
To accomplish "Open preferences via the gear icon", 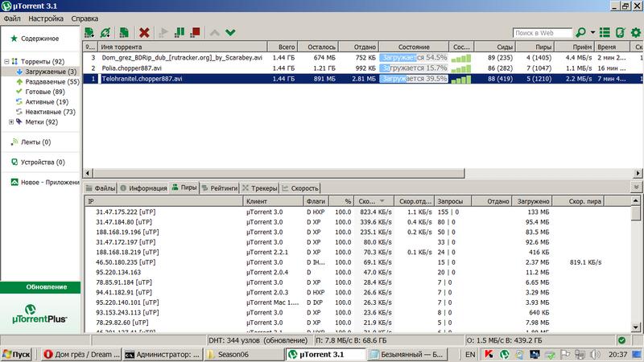I will (636, 32).
